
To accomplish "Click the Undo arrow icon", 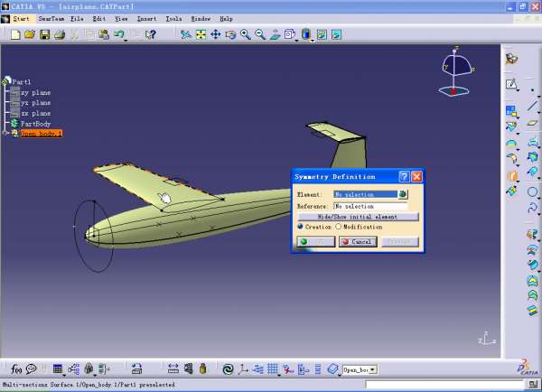I will tap(118, 35).
